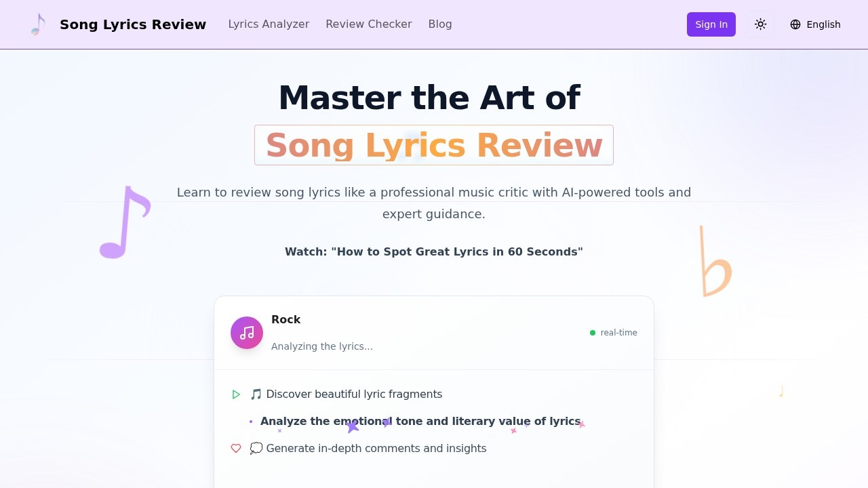Click the Sign In button
The width and height of the screenshot is (868, 488).
tap(711, 24)
